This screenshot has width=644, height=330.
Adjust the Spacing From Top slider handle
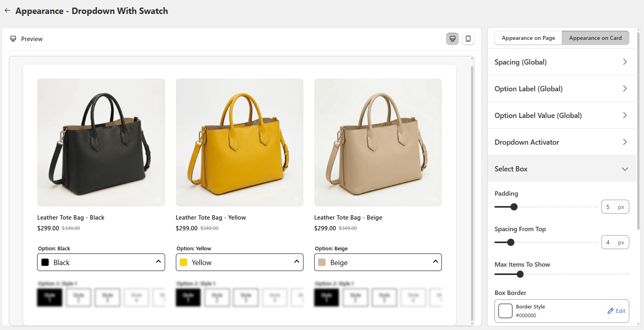coord(510,242)
